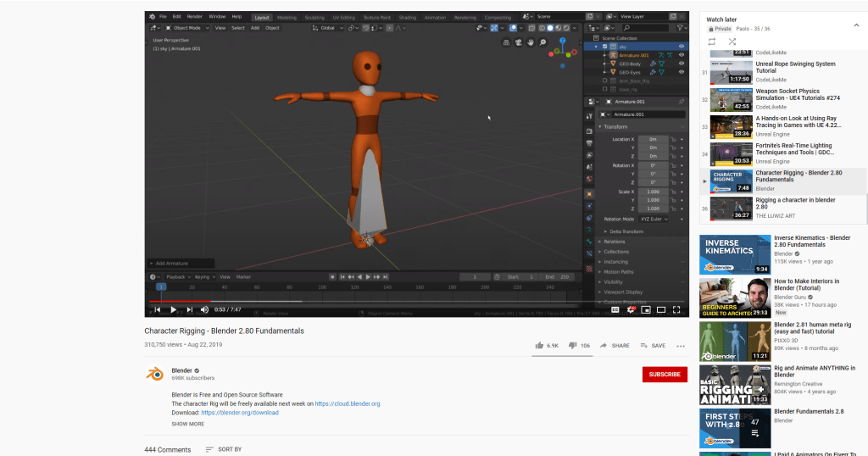The width and height of the screenshot is (868, 456).
Task: Save the video to a playlist
Action: pyautogui.click(x=652, y=346)
